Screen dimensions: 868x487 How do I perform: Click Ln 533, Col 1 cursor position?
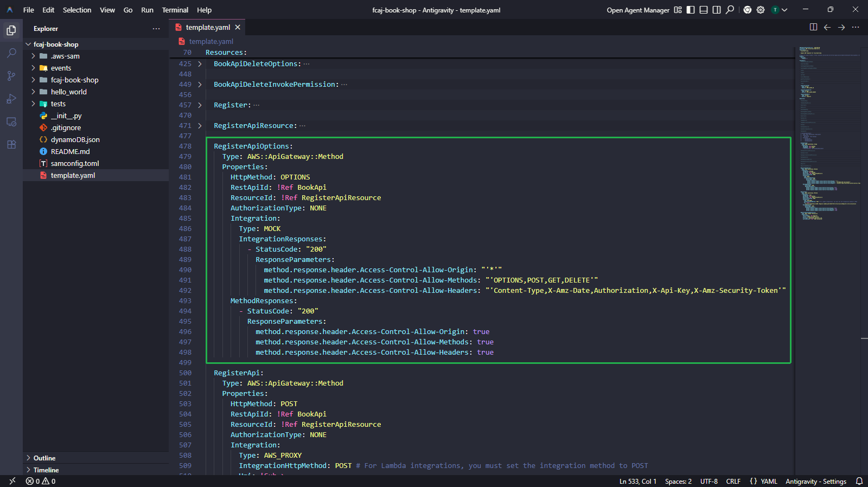click(x=638, y=481)
